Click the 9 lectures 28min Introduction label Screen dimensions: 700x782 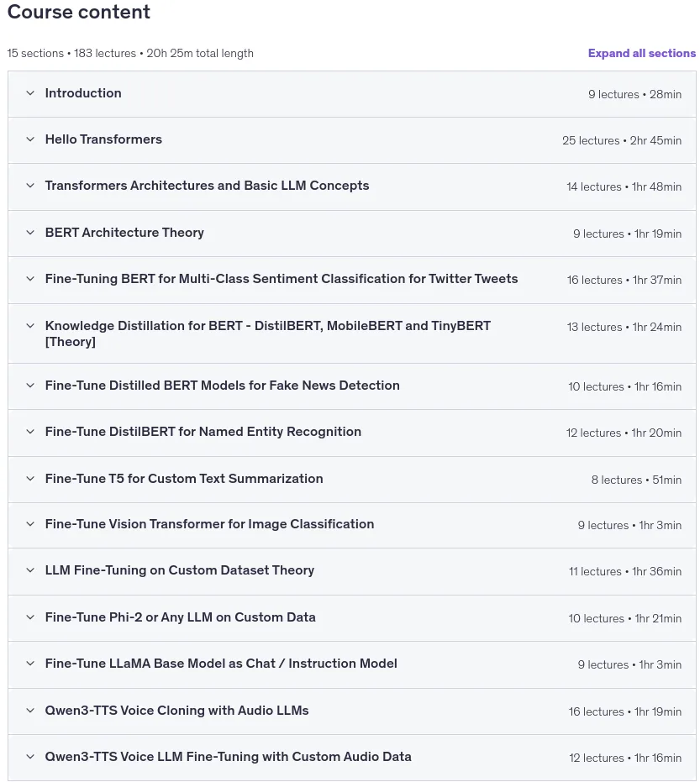pos(634,94)
